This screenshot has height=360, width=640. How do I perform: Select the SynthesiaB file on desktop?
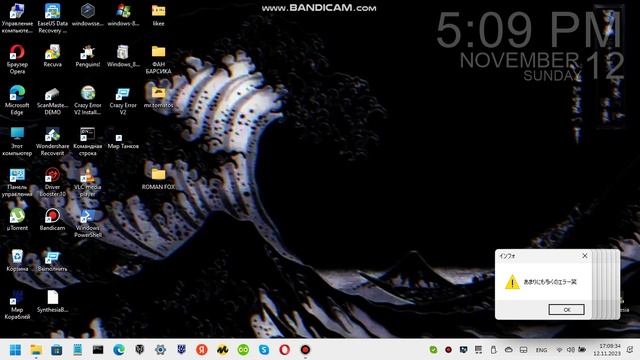pyautogui.click(x=52, y=301)
